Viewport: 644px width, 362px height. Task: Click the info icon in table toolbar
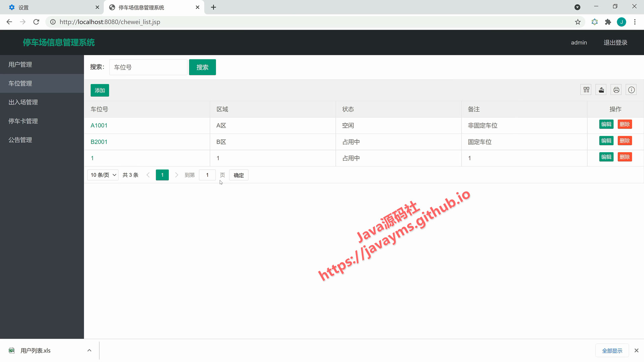631,90
